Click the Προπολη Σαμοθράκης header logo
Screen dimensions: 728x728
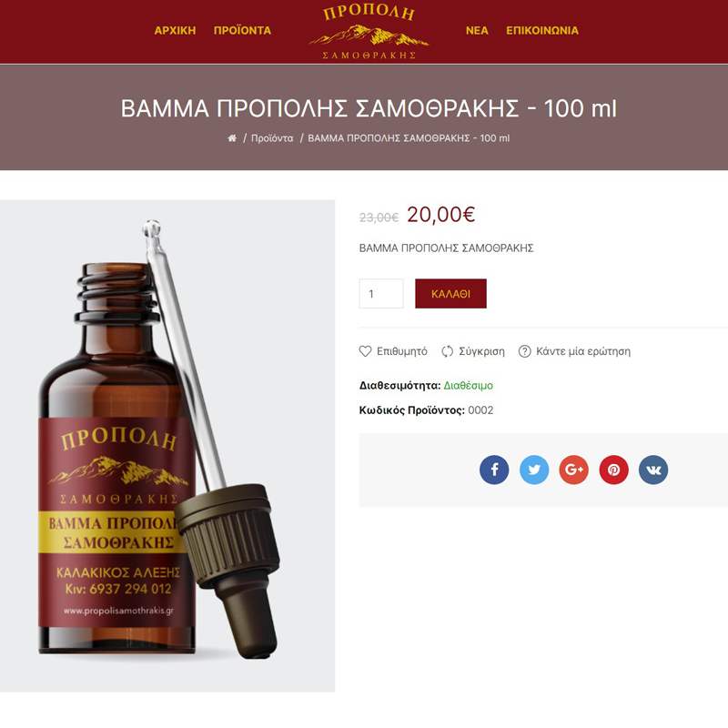coord(369,32)
